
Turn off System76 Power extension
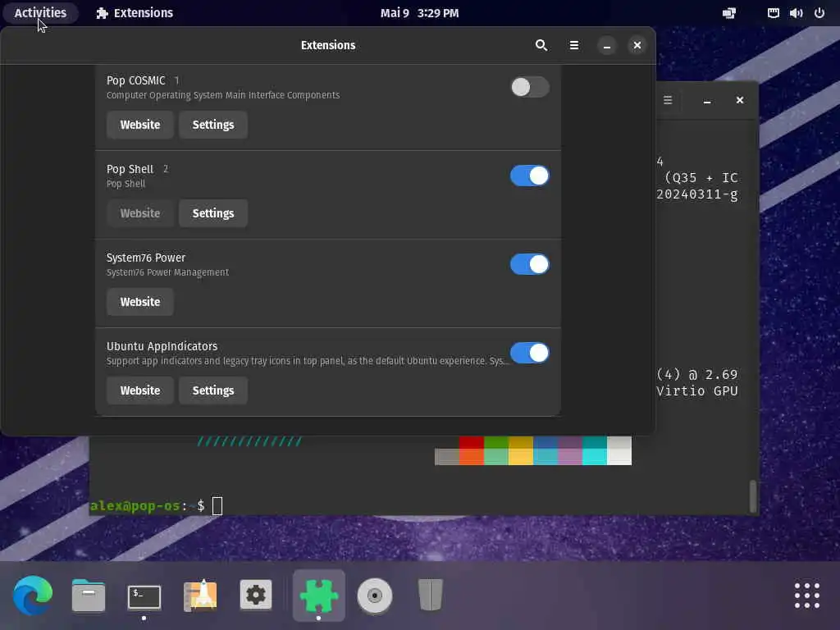[x=529, y=264]
